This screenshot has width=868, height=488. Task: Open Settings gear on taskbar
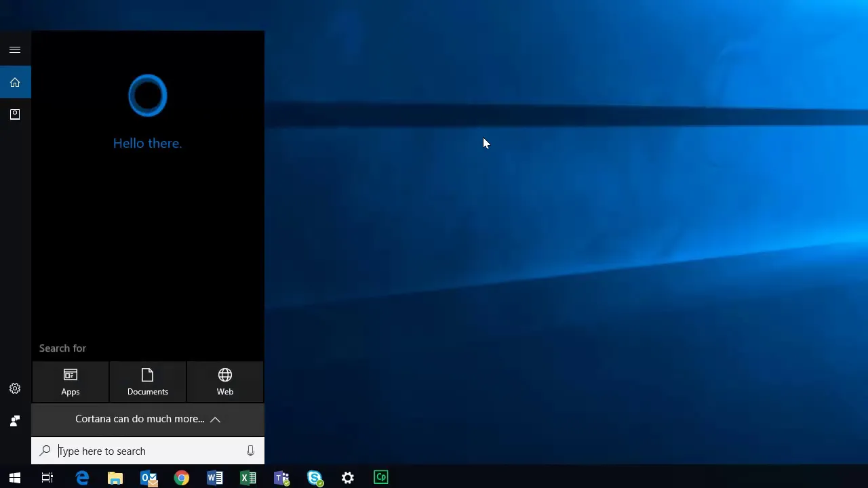[x=348, y=478]
